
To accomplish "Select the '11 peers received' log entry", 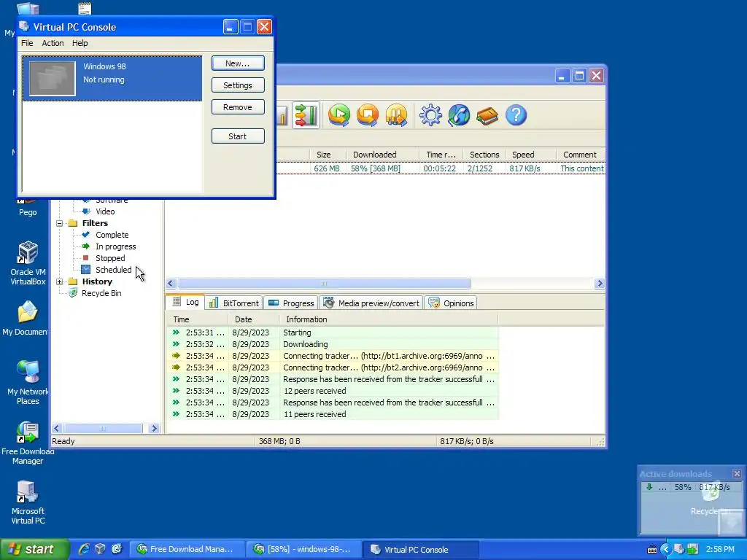I will (333, 414).
